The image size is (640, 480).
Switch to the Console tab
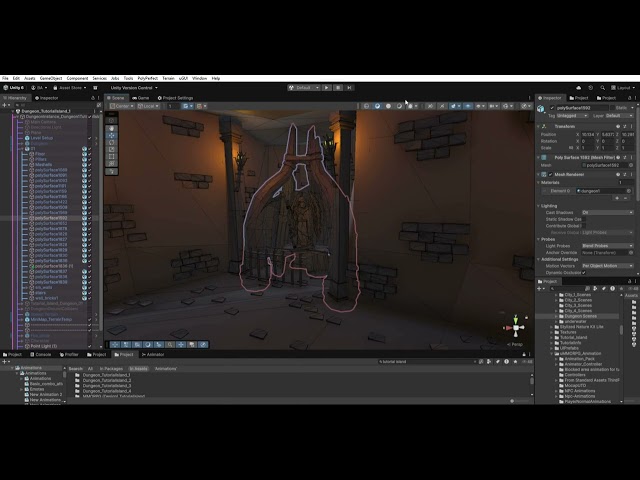click(40, 354)
